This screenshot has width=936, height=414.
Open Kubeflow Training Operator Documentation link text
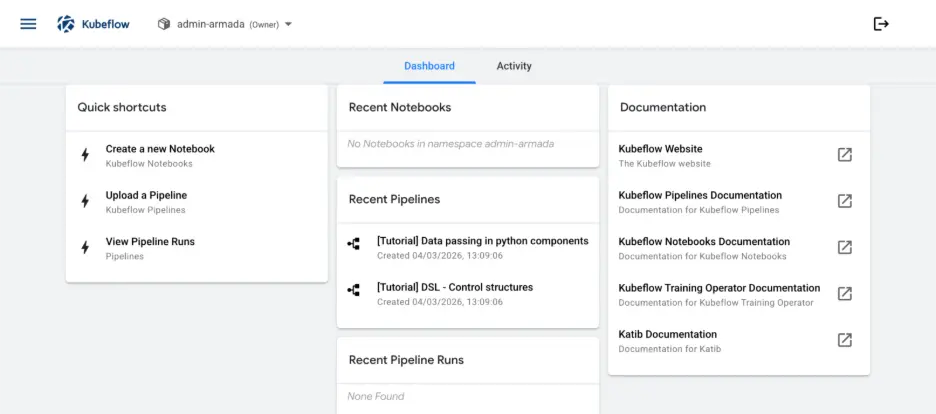[719, 288]
